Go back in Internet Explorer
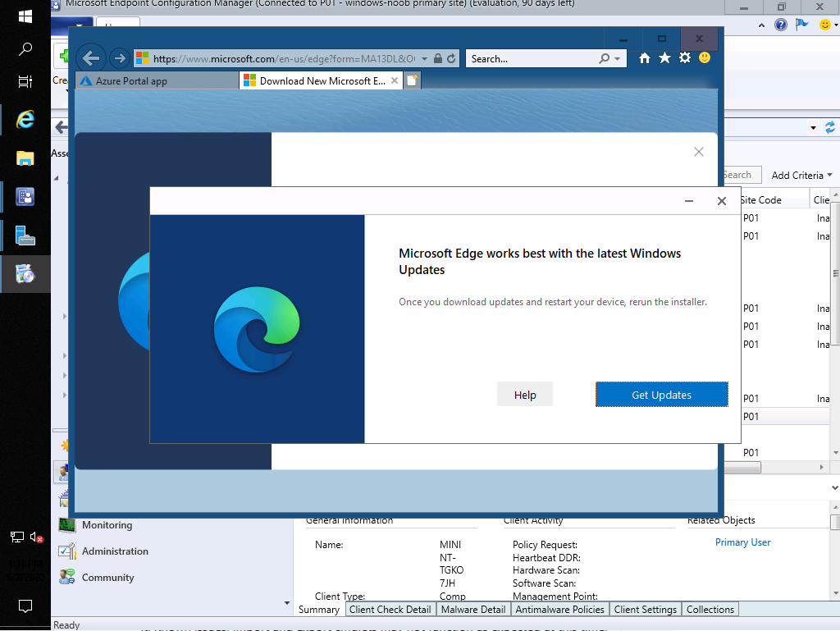The width and height of the screenshot is (840, 631). [91, 58]
